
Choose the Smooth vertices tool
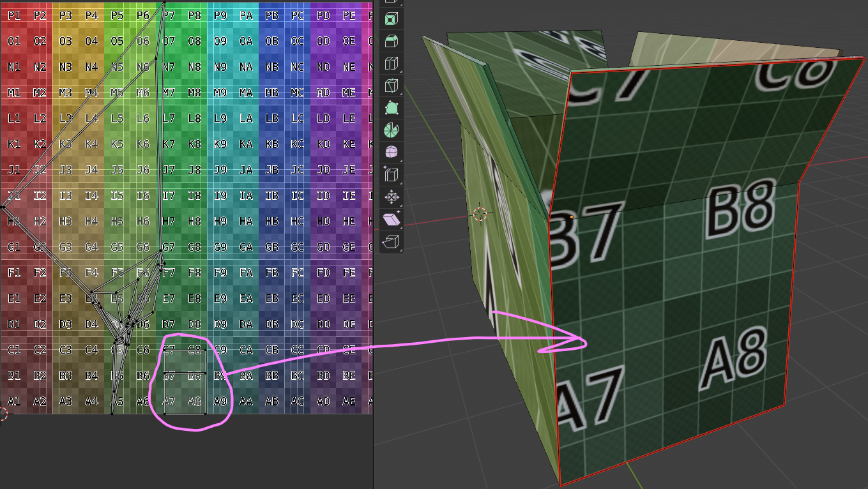[391, 153]
